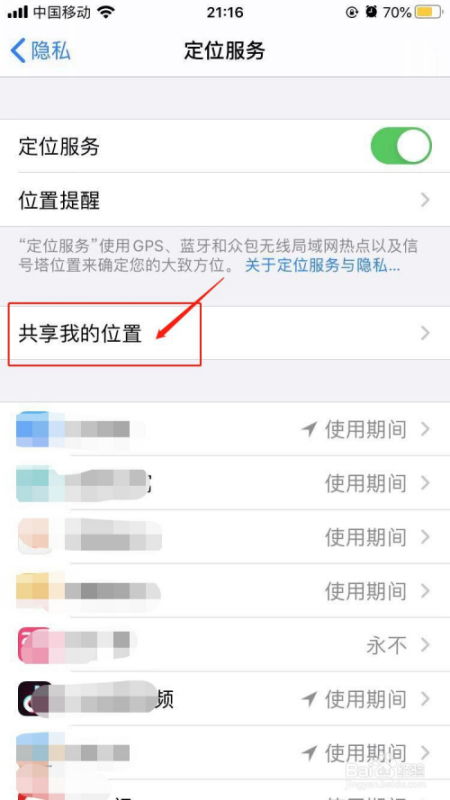The image size is (450, 800).
Task: Tap the TikTok-style black app icon
Action: tap(35, 698)
